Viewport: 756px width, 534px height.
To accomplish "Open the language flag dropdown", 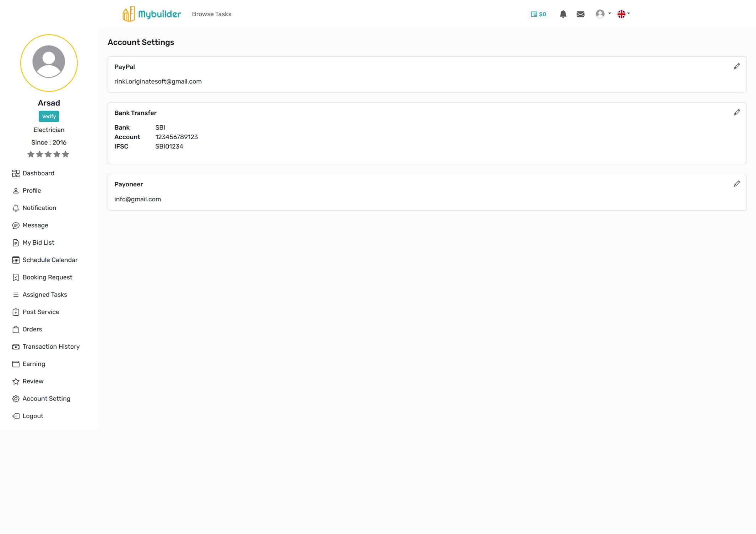I will click(x=623, y=14).
